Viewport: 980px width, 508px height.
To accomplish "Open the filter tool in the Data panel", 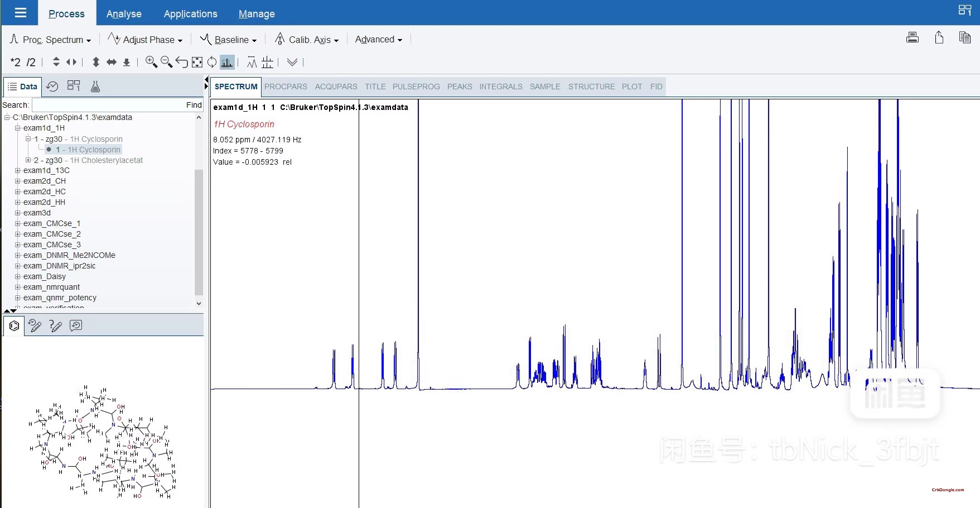I will click(x=95, y=86).
